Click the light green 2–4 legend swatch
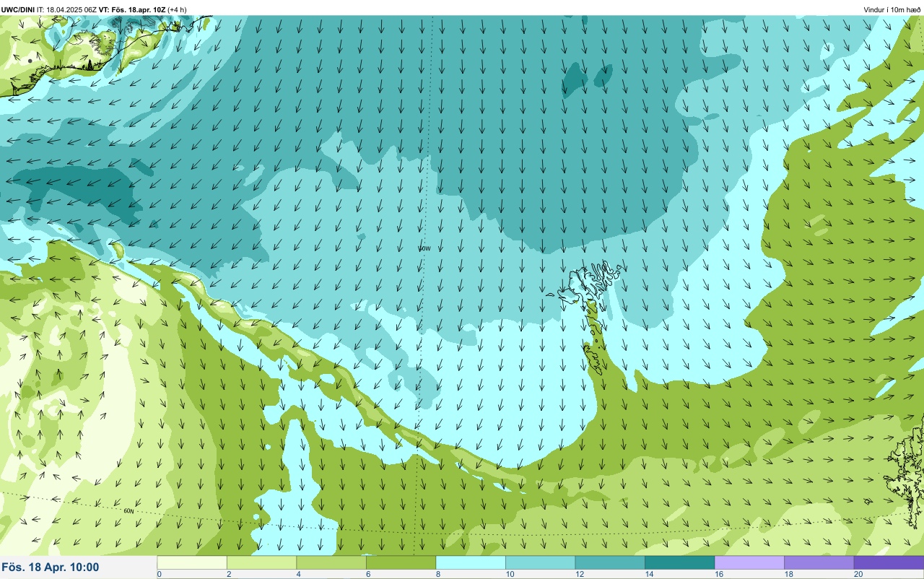 pos(261,562)
